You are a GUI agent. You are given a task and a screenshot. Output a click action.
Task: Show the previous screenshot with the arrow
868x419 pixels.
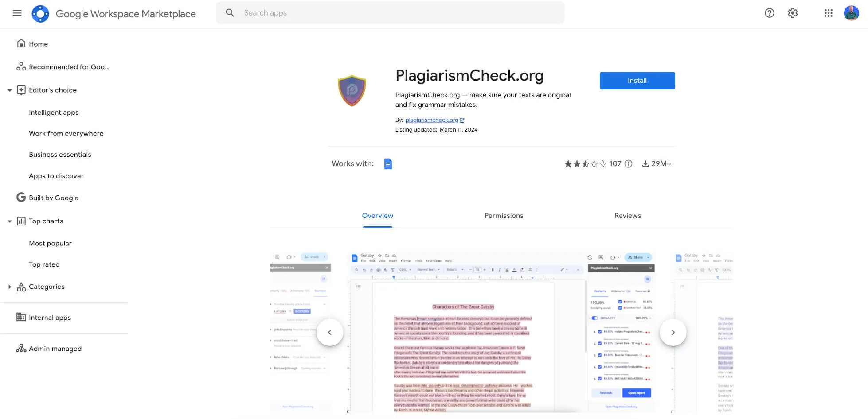(330, 332)
